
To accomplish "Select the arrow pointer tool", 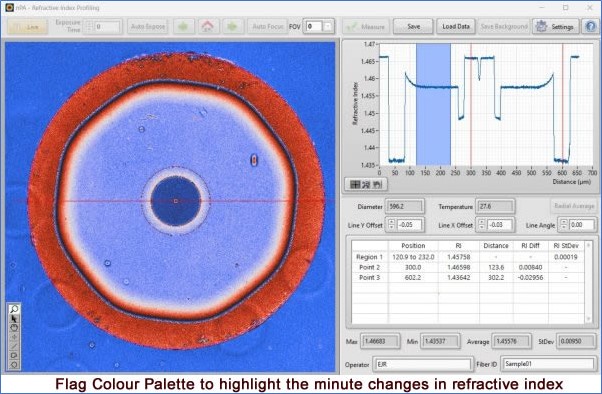I will coord(14,318).
